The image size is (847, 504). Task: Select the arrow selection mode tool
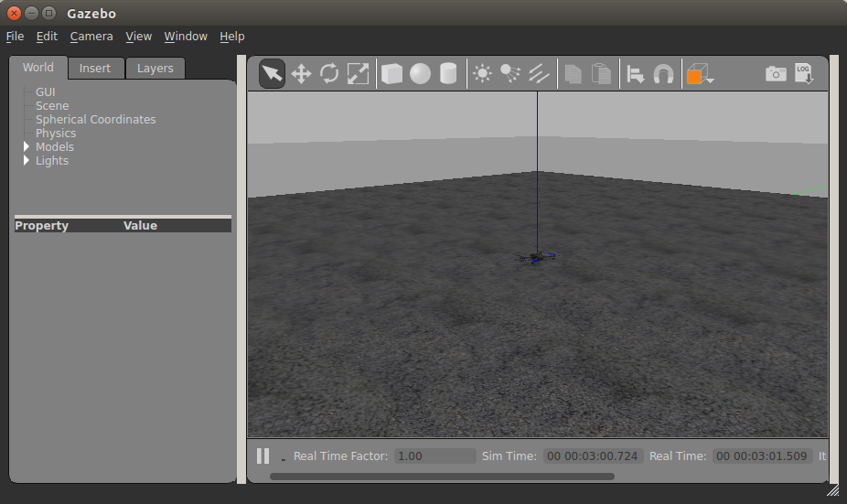[x=272, y=73]
